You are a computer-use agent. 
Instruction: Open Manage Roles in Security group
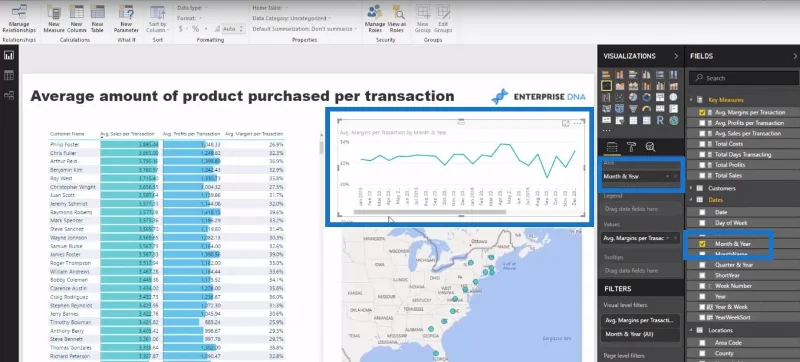point(375,19)
